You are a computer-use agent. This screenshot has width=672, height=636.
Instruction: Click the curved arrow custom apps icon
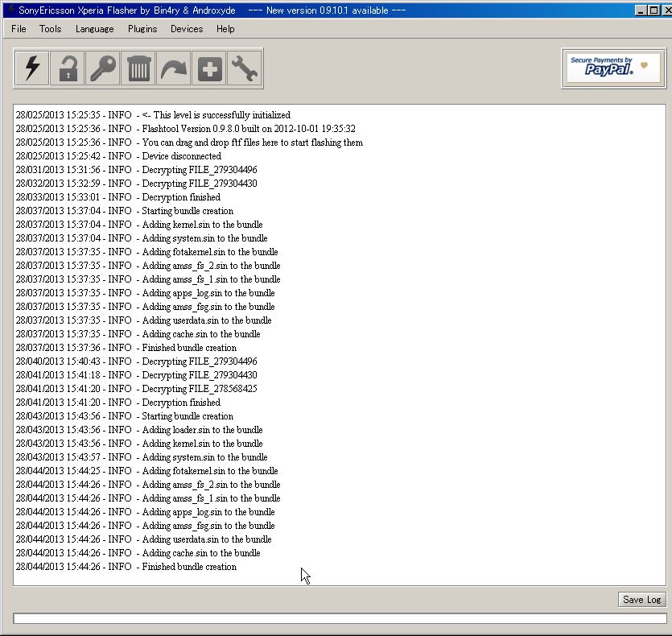[174, 68]
